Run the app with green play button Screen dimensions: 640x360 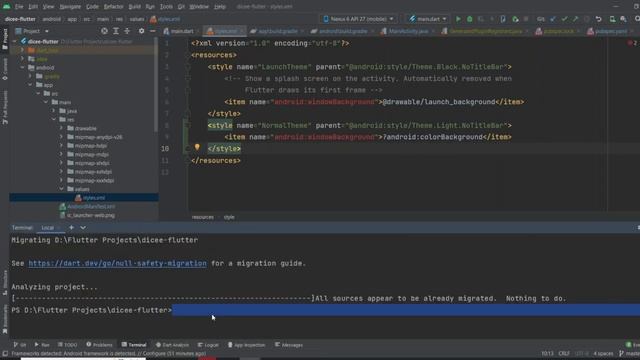click(x=458, y=19)
